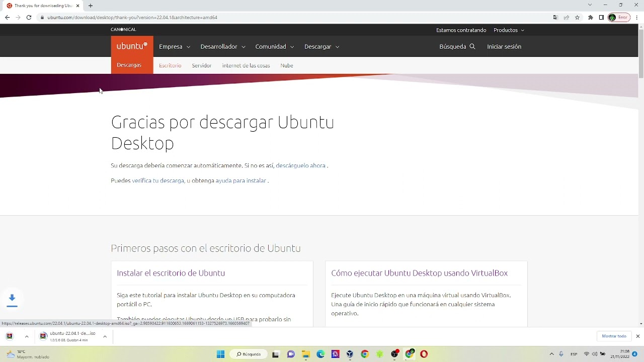The width and height of the screenshot is (644, 362).
Task: Close the Thank you for downloading tab
Action: 77,6
